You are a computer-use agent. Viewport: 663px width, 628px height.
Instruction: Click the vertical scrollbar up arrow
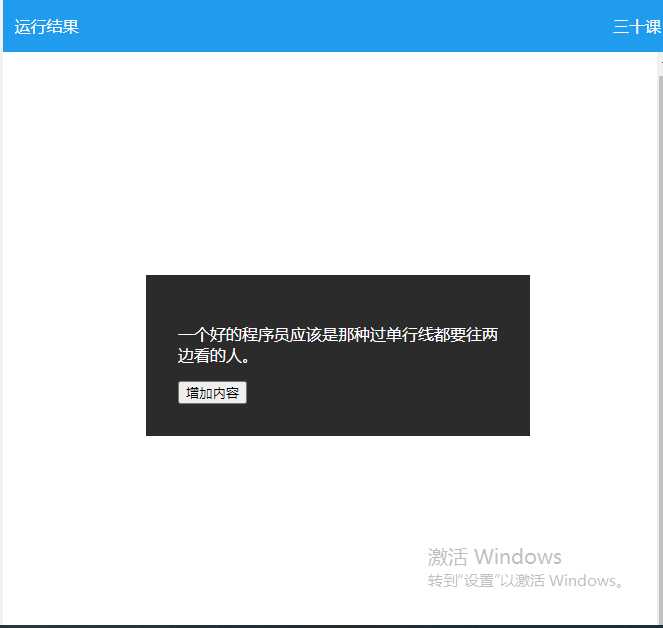coord(660,60)
